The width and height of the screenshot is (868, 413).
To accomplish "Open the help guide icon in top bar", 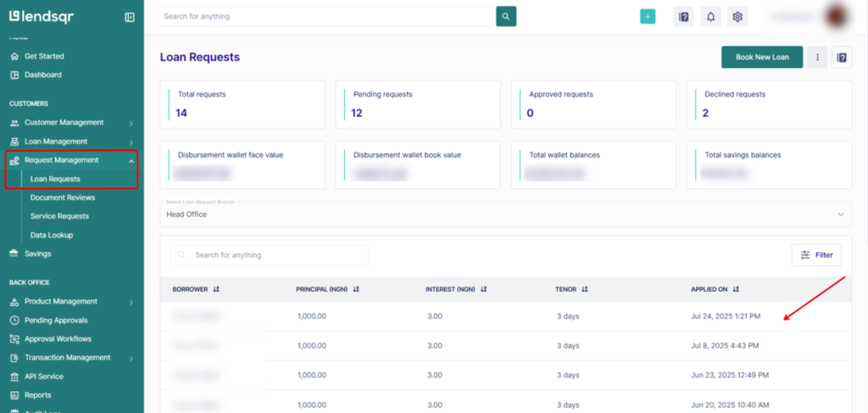I will [x=684, y=16].
